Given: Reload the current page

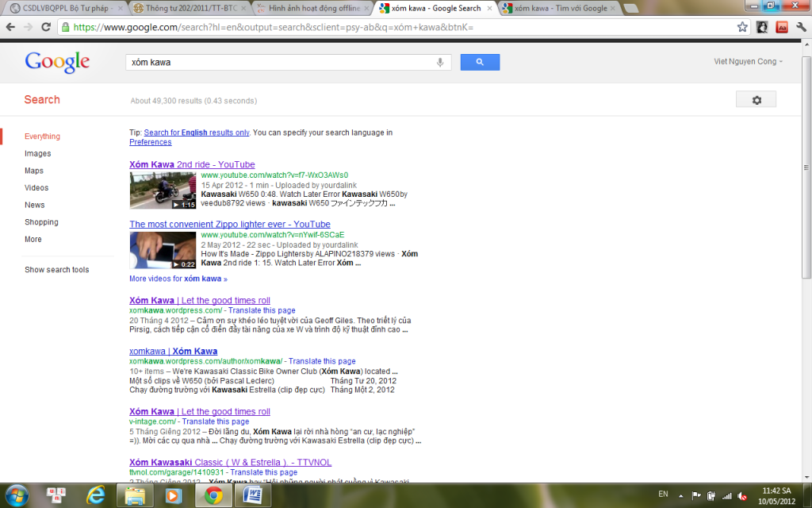Looking at the screenshot, I should coord(46,27).
